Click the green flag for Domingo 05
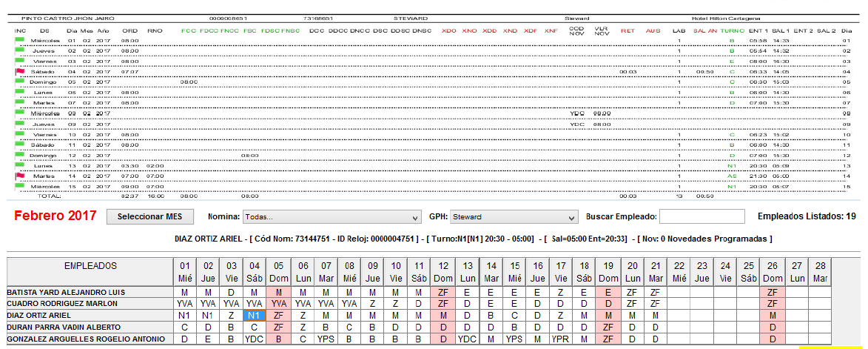This screenshot has width=868, height=349. (21, 82)
